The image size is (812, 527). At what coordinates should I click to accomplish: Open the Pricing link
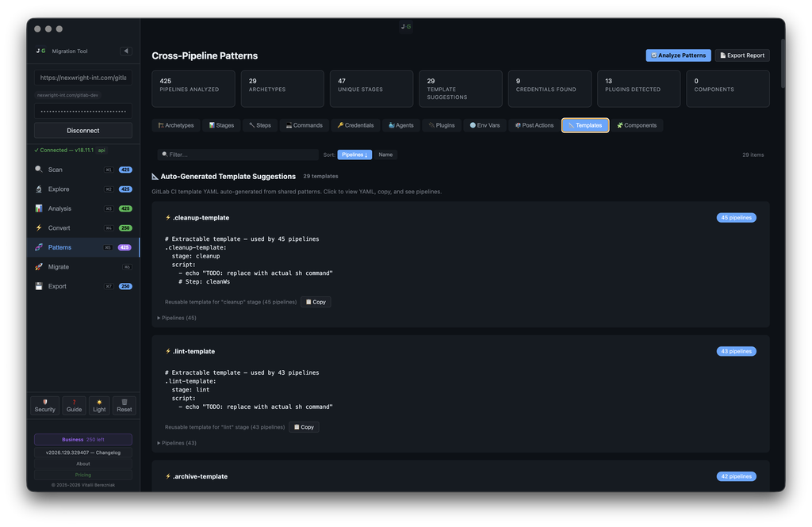click(82, 475)
